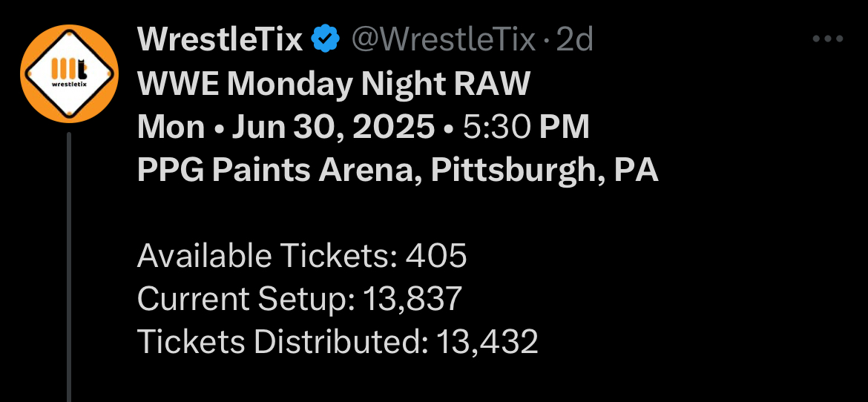868x402 pixels.
Task: Open the @WrestleTix handle link
Action: click(x=443, y=40)
